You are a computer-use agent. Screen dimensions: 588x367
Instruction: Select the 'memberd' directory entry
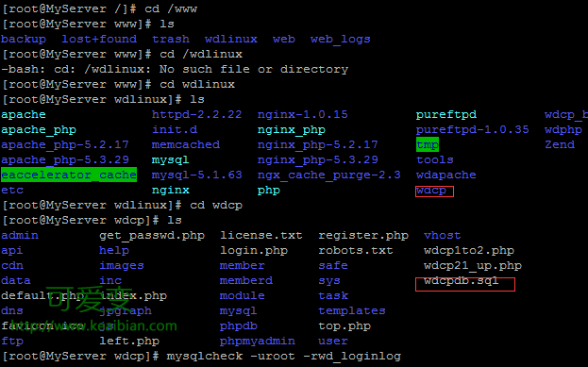(x=246, y=280)
